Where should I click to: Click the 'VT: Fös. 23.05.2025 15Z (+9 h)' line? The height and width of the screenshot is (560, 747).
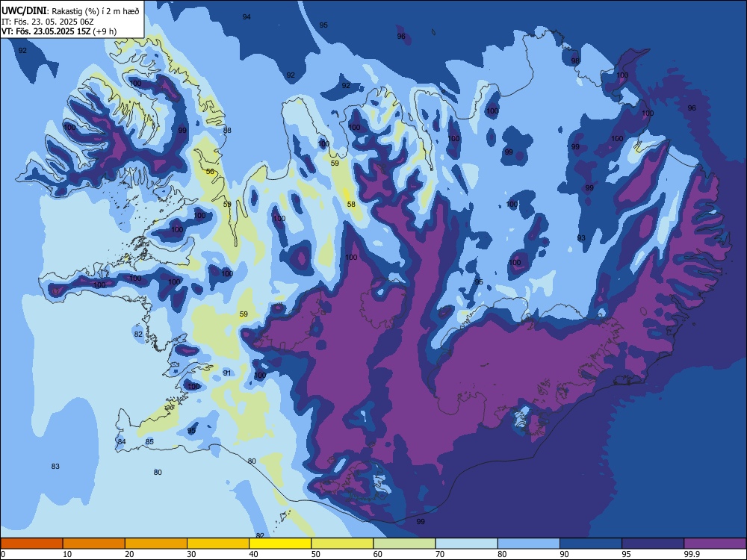pos(59,31)
